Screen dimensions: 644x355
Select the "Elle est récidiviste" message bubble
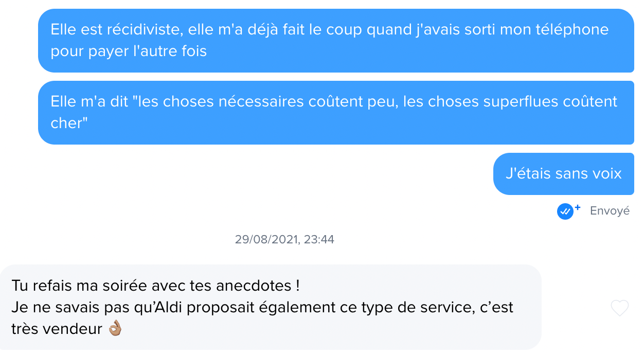point(335,41)
